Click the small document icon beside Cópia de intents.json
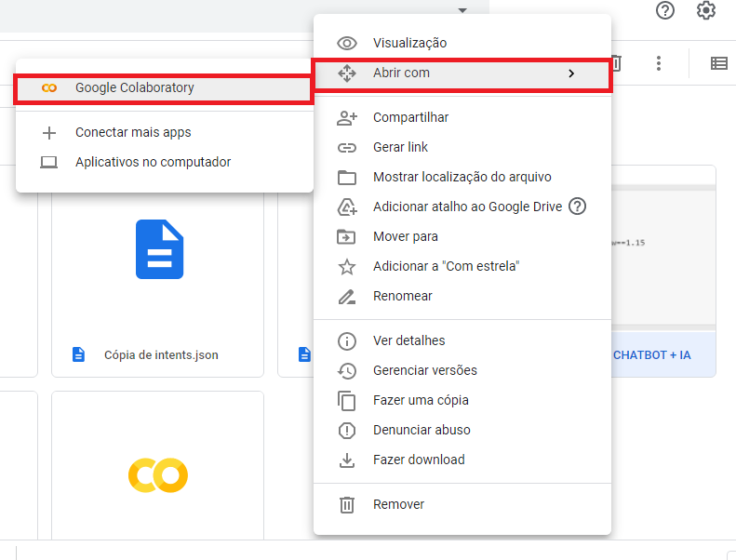This screenshot has height=560, width=736. 78,354
